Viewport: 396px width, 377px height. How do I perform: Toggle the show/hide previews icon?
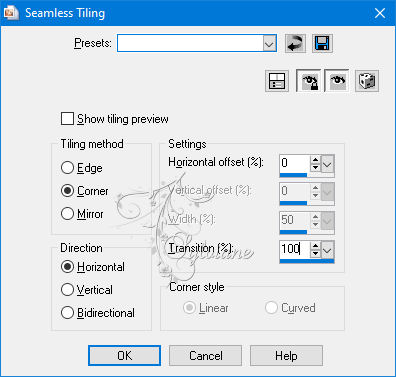pyautogui.click(x=277, y=81)
